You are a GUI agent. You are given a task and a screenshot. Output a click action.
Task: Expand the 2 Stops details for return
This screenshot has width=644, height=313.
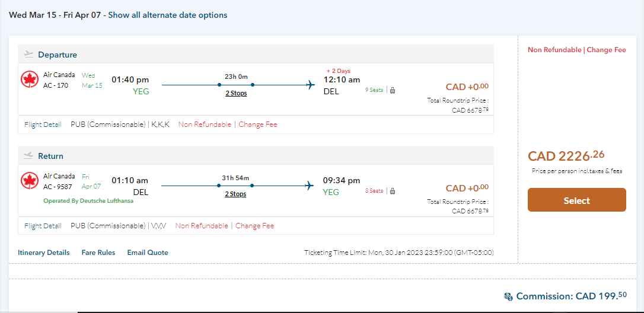pos(236,194)
